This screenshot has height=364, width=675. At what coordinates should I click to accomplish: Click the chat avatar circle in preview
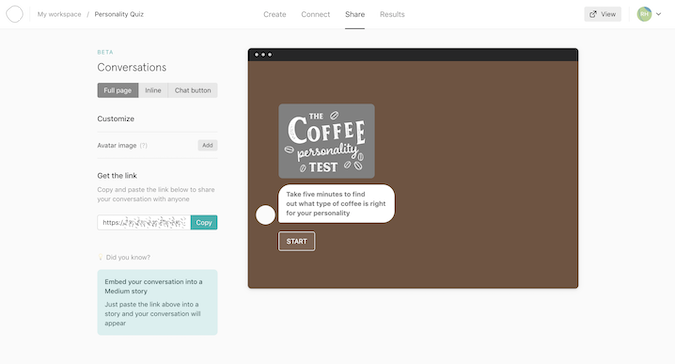[265, 215]
